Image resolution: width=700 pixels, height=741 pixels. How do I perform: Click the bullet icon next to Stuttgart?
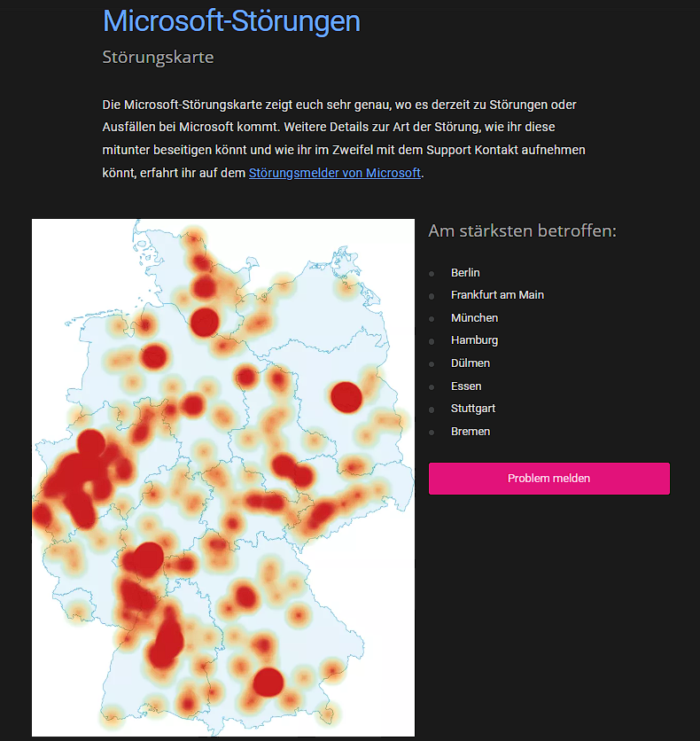click(432, 409)
